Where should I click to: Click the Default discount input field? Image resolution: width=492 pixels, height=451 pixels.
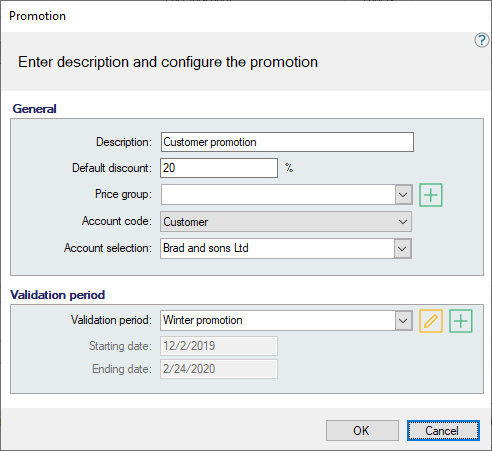219,168
